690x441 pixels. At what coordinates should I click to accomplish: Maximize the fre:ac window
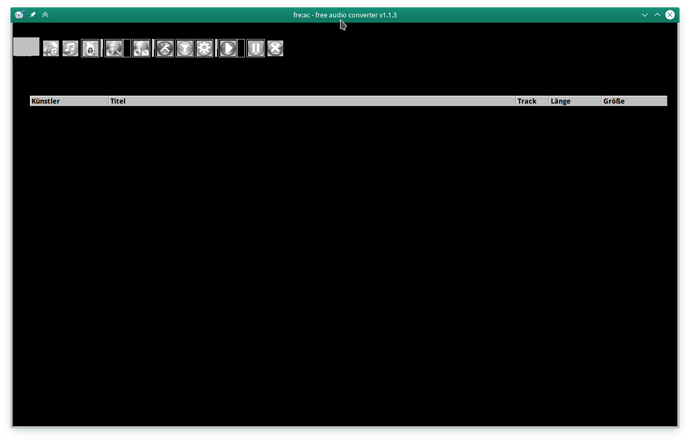click(x=657, y=15)
